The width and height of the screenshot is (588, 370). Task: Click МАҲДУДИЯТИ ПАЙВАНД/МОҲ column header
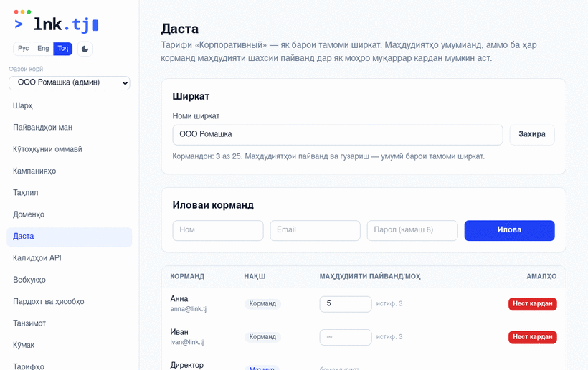(x=370, y=276)
